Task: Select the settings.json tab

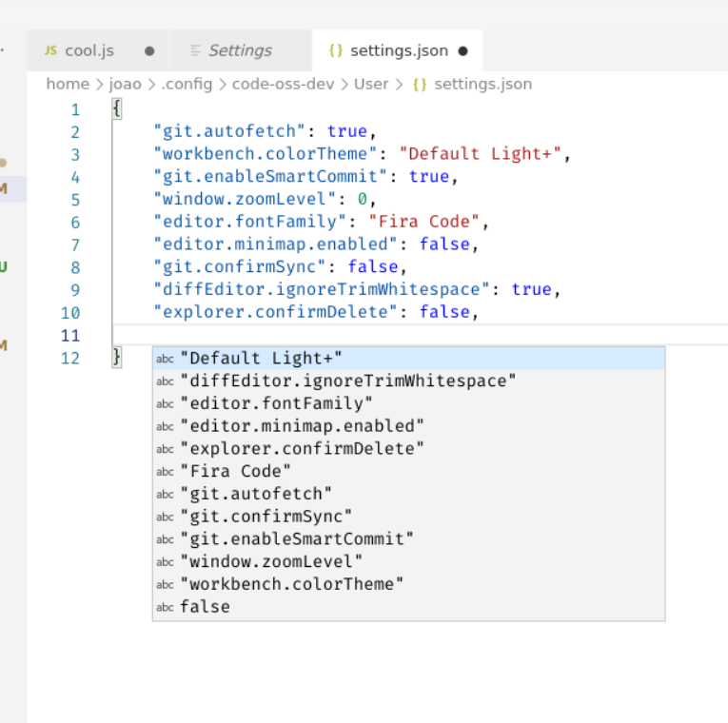Action: click(398, 50)
